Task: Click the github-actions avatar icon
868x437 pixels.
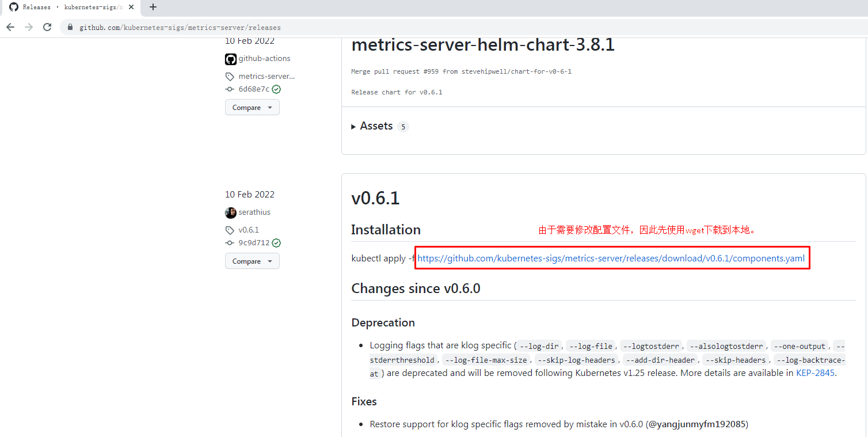Action: coord(231,59)
